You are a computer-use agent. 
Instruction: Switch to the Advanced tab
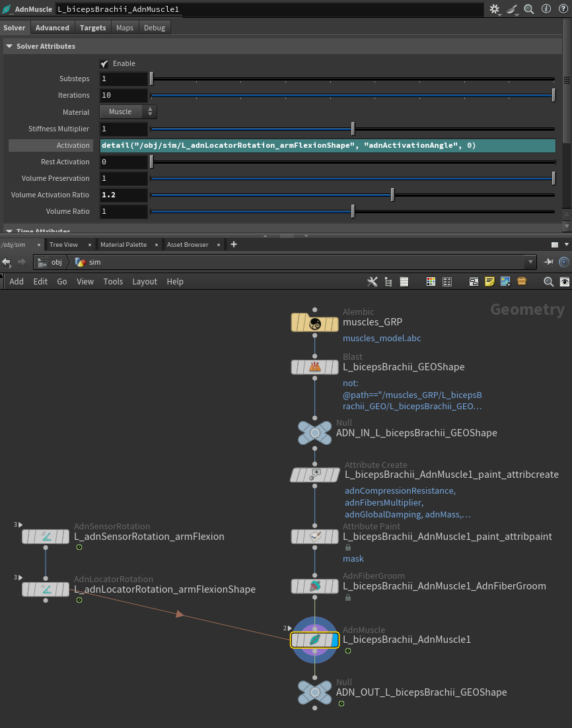coord(52,28)
